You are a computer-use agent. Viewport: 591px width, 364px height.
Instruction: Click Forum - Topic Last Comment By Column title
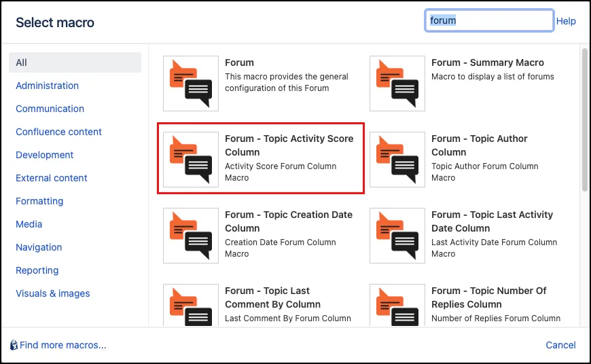click(272, 297)
